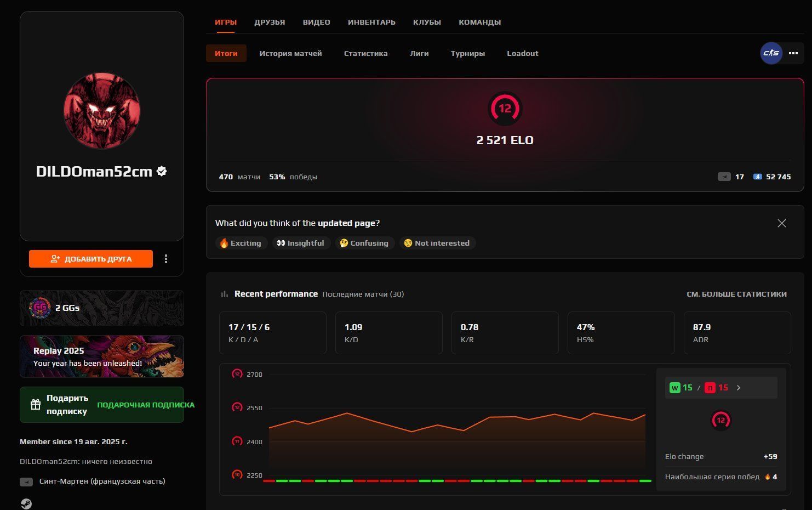Viewport: 812px width, 510px height.
Task: Switch to the ИНВЕНТАРЬ tab
Action: [x=371, y=22]
